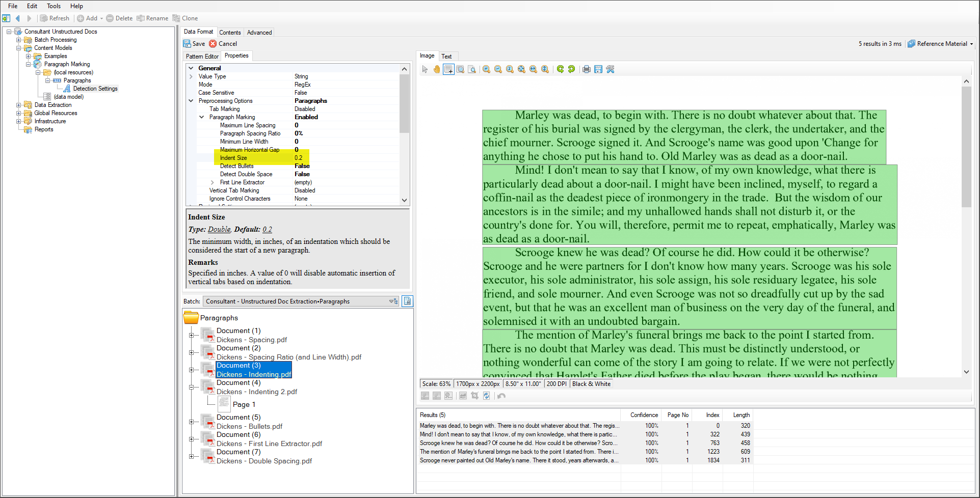Select the pointer arrow tool

point(425,69)
